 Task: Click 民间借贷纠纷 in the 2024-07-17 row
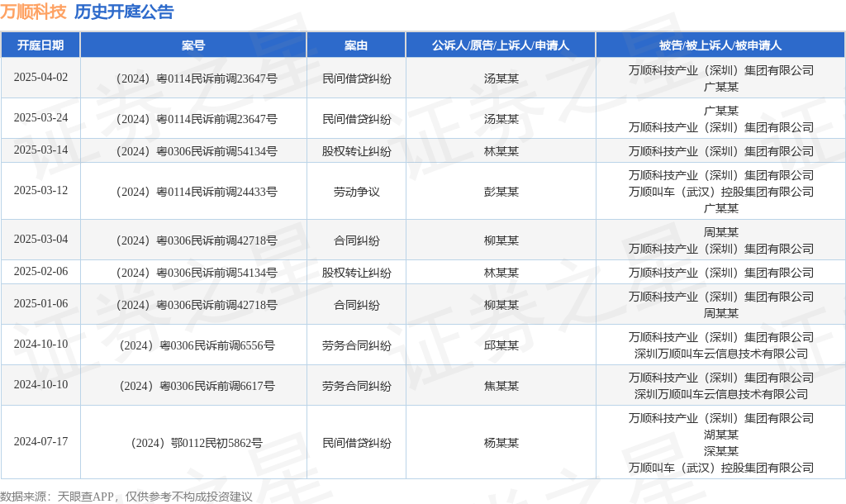click(357, 444)
